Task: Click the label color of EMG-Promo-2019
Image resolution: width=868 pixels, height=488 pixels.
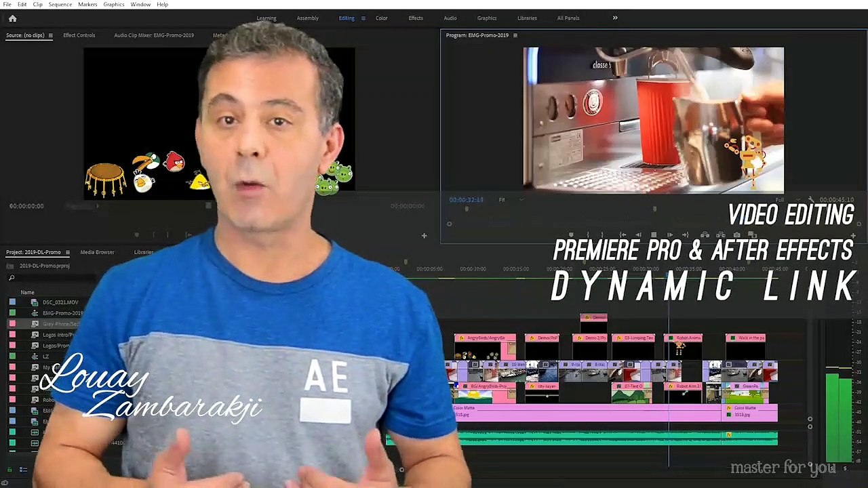Action: 12,313
